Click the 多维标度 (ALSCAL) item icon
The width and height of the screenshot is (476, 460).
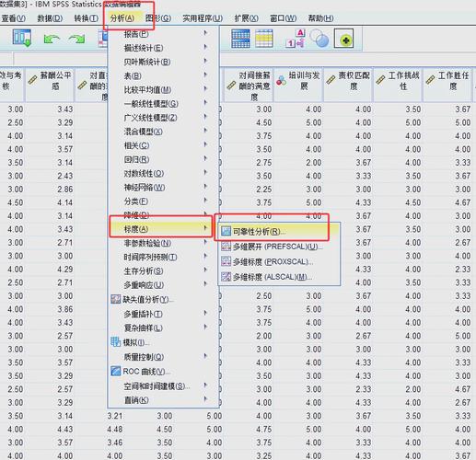(x=226, y=277)
